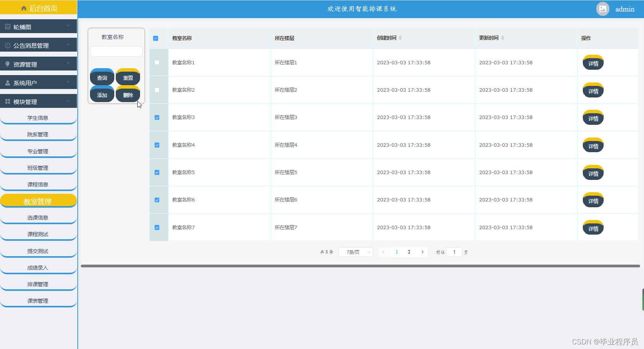Image resolution: width=644 pixels, height=349 pixels.
Task: Open the admin avatar image icon
Action: click(602, 8)
